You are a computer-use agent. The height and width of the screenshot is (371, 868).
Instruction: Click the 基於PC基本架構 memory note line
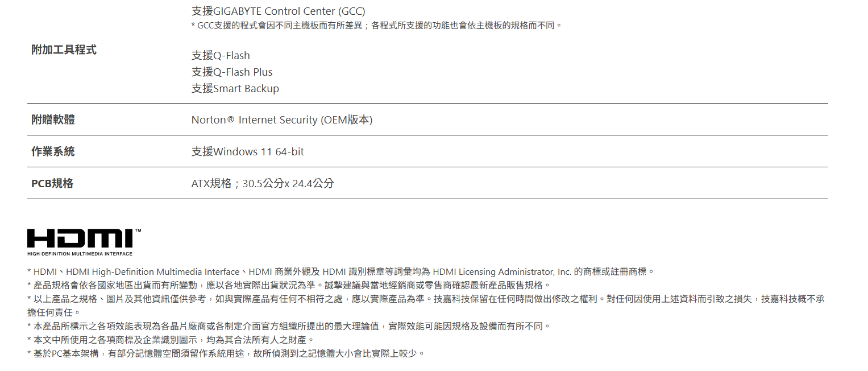tap(226, 354)
